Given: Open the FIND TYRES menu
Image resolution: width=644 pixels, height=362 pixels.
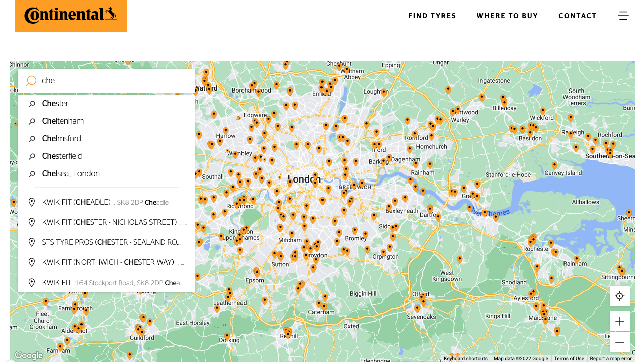Looking at the screenshot, I should pos(432,16).
